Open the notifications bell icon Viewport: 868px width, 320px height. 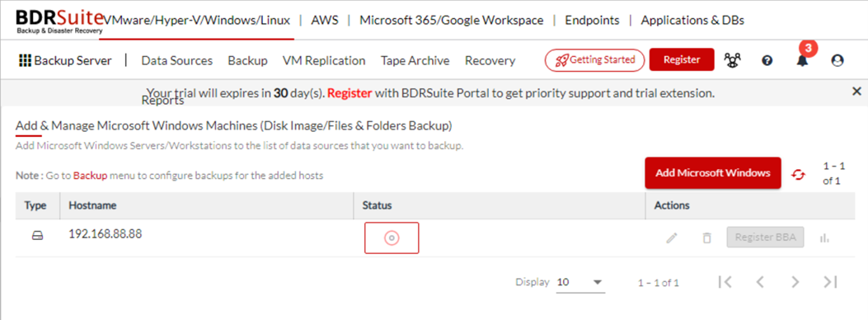click(x=801, y=61)
